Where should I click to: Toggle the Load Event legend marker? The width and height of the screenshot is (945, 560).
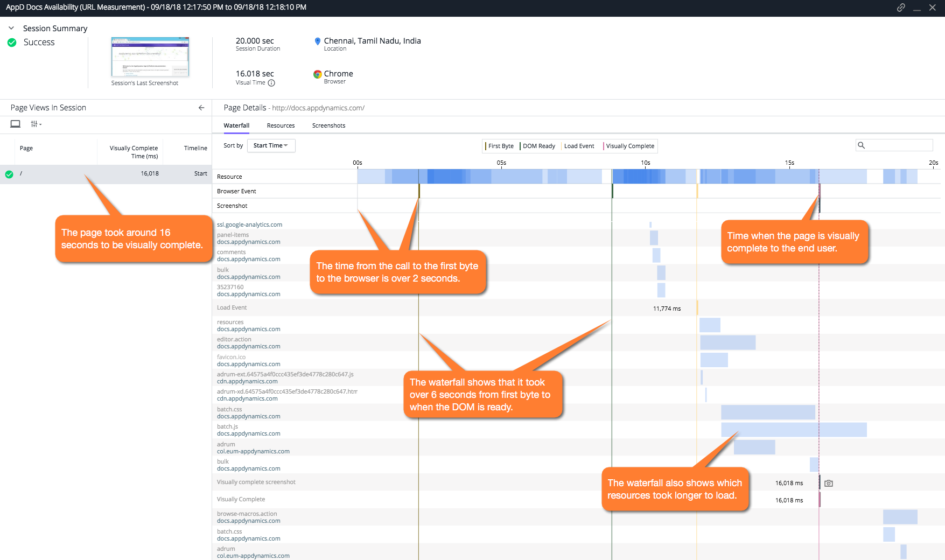point(578,146)
